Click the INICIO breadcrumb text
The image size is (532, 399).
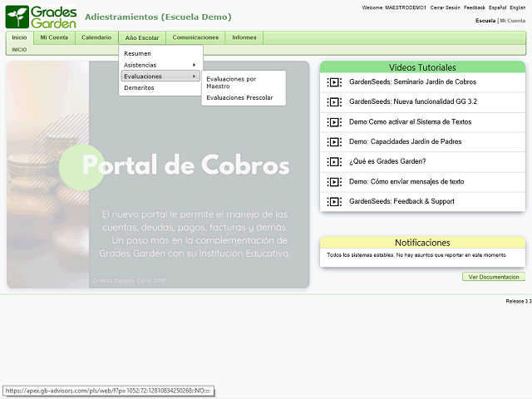coord(19,50)
